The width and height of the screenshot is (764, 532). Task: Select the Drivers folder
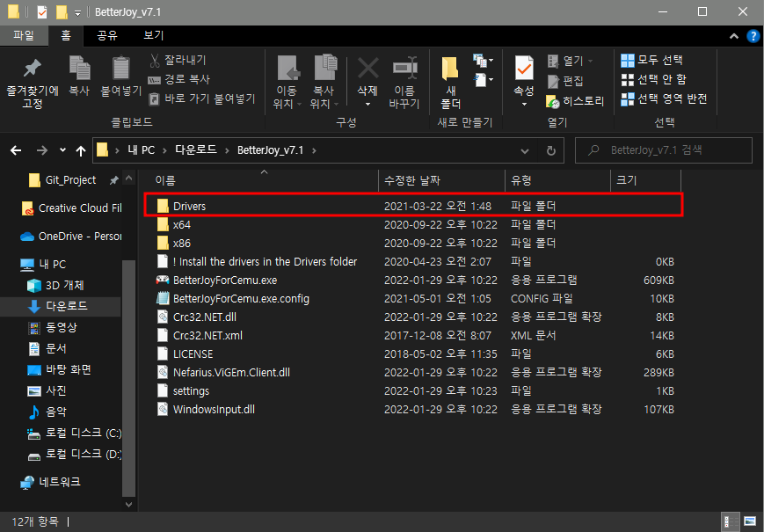(413, 206)
